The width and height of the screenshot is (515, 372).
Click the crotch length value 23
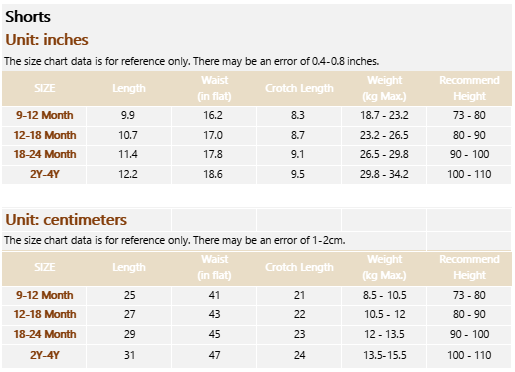pos(299,334)
